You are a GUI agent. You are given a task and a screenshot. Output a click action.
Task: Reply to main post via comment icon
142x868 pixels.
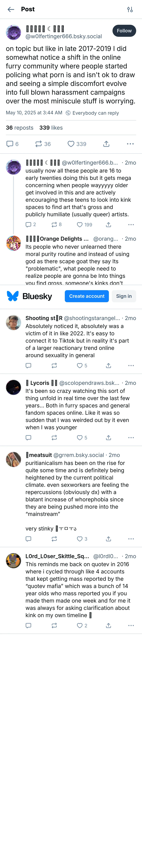coord(10,144)
